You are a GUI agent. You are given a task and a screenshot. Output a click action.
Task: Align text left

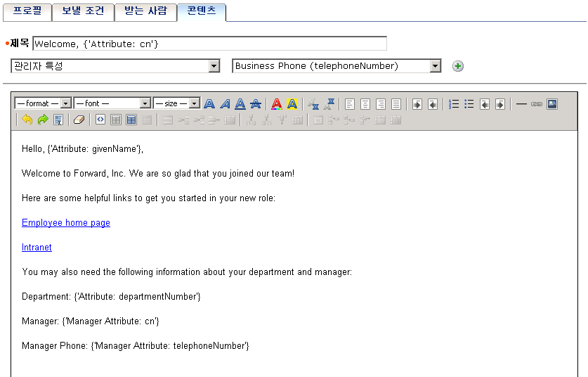pos(350,104)
